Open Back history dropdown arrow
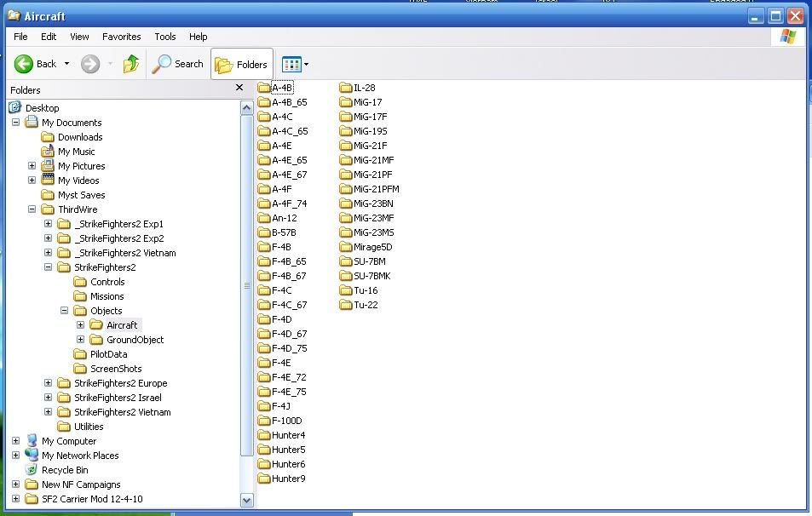 (x=66, y=64)
